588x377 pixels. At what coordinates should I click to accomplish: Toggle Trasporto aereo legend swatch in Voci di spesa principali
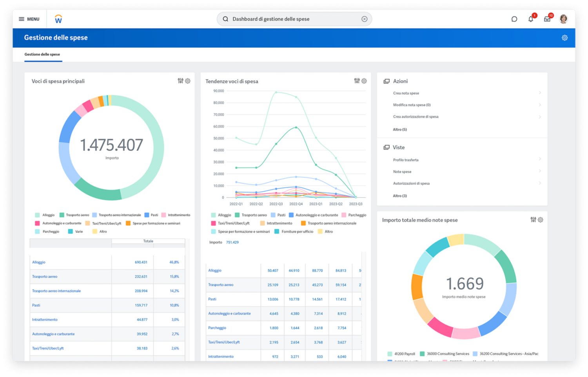click(x=62, y=215)
